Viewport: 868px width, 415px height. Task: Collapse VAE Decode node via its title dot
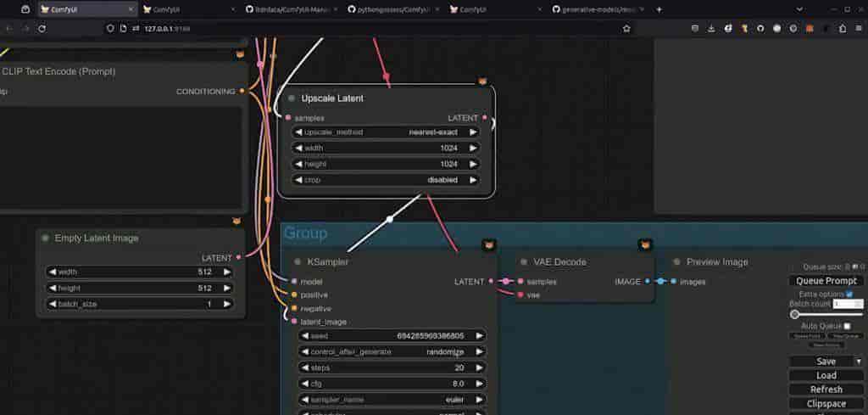524,261
